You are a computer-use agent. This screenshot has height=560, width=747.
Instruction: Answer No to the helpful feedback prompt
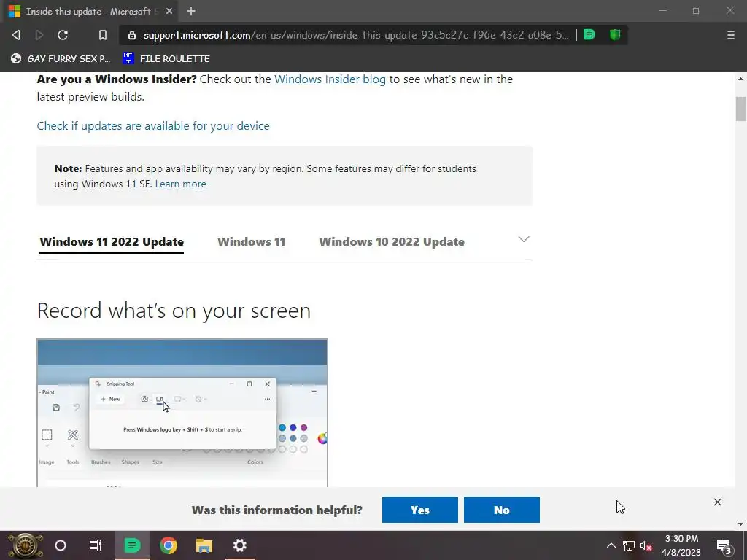[x=502, y=510]
